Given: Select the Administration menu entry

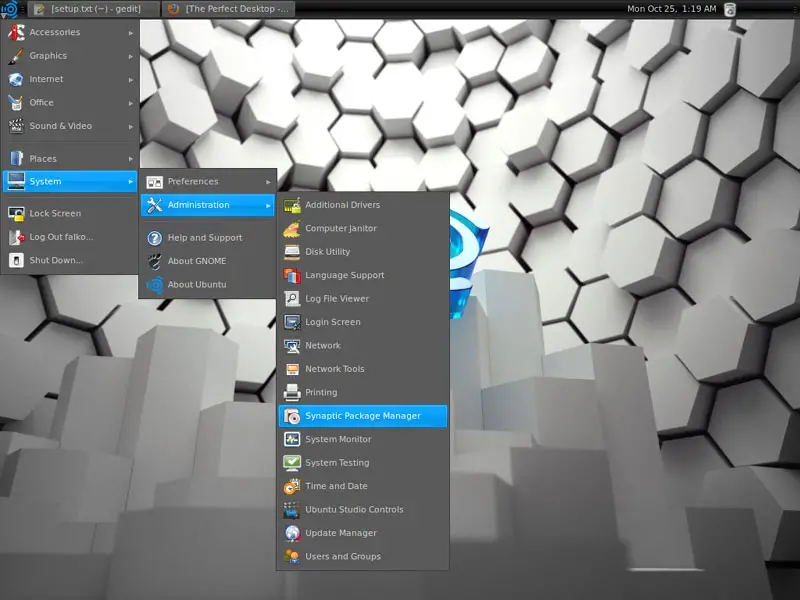Looking at the screenshot, I should click(208, 205).
